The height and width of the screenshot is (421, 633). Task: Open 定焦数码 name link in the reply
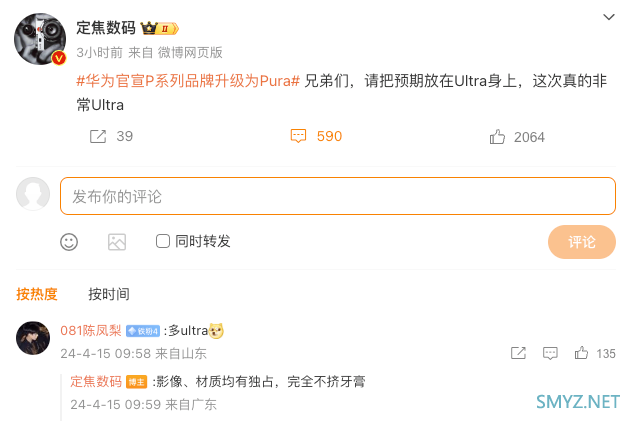coord(96,381)
